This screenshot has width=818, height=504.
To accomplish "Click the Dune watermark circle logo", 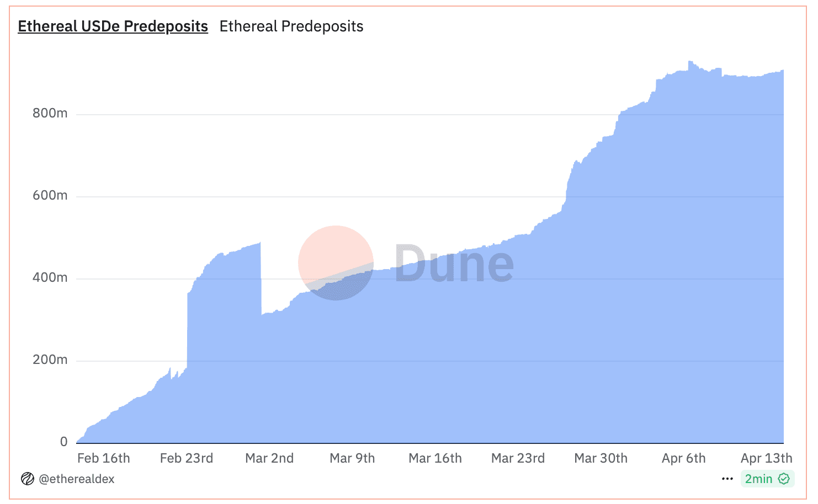I will [336, 263].
